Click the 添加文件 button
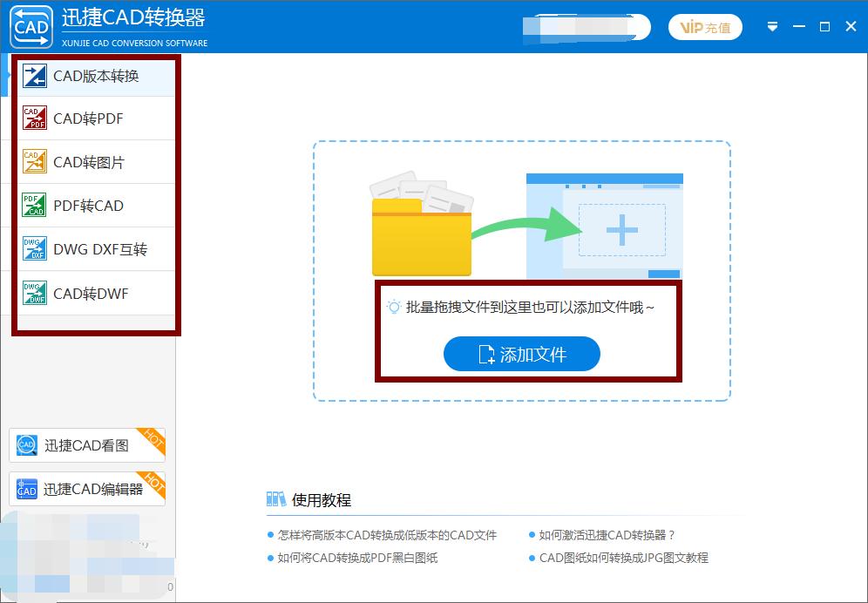This screenshot has height=603, width=868. tap(521, 354)
